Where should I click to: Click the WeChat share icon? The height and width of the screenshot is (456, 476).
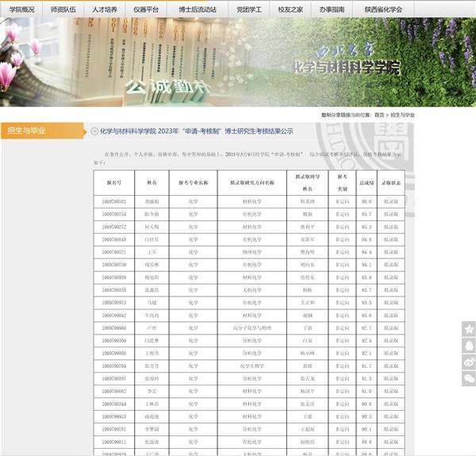469,379
